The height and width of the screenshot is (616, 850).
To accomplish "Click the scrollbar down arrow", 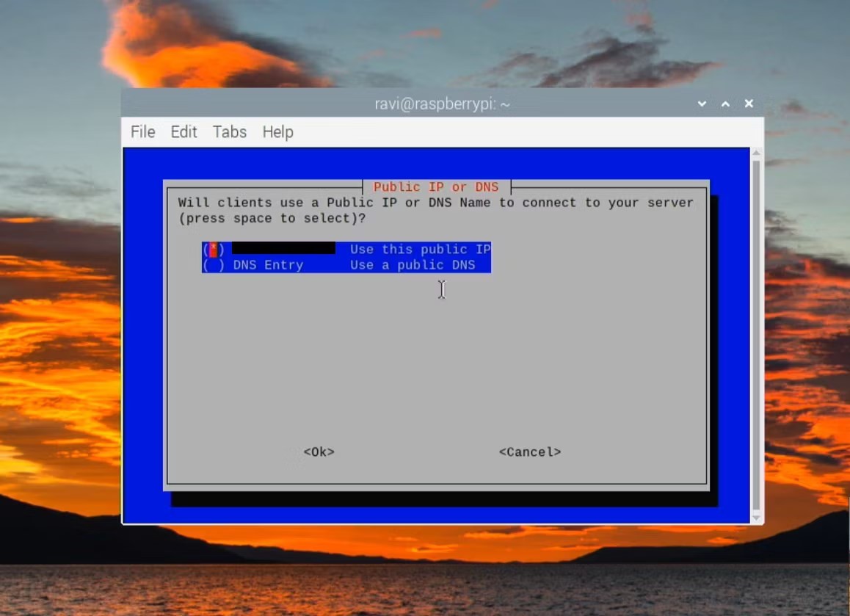I will [756, 518].
